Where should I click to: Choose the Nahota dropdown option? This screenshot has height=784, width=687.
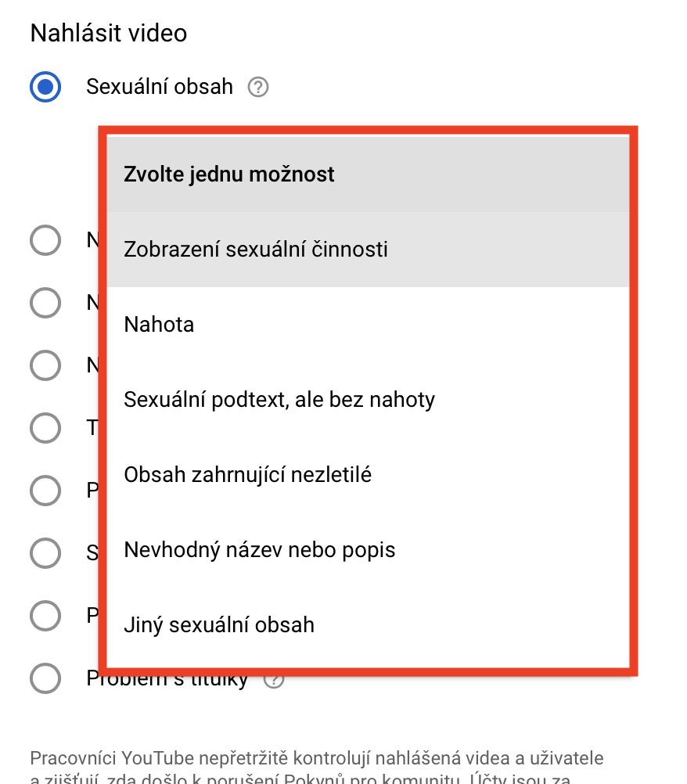click(x=368, y=325)
